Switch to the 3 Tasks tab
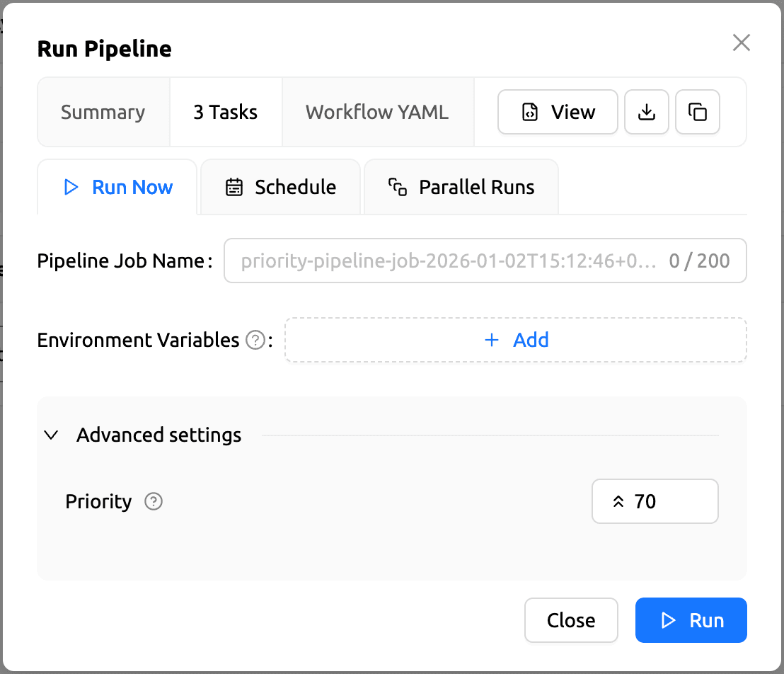 tap(226, 112)
